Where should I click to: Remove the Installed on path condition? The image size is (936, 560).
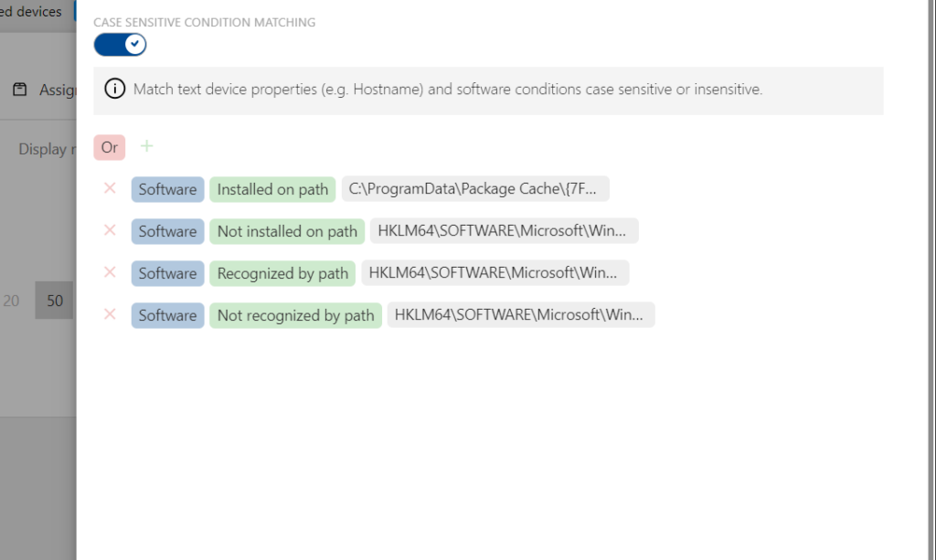click(x=110, y=188)
